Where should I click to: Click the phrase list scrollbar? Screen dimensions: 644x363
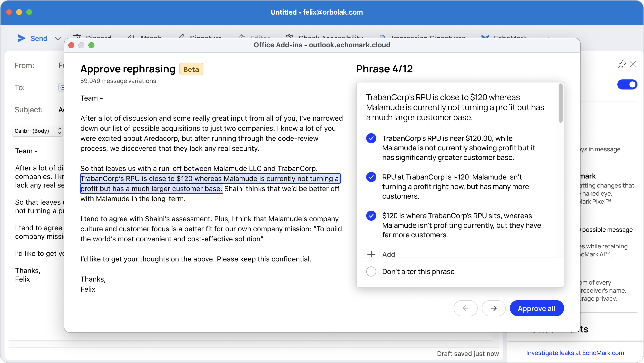click(560, 103)
